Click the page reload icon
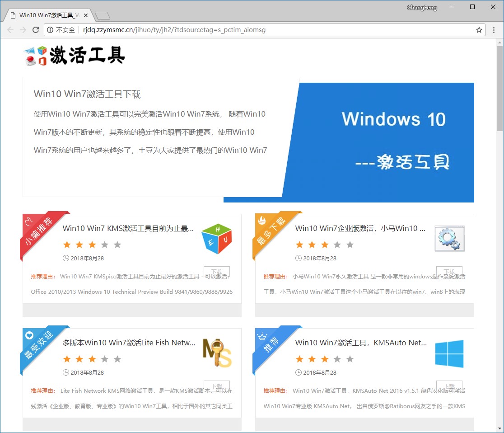 [x=36, y=30]
